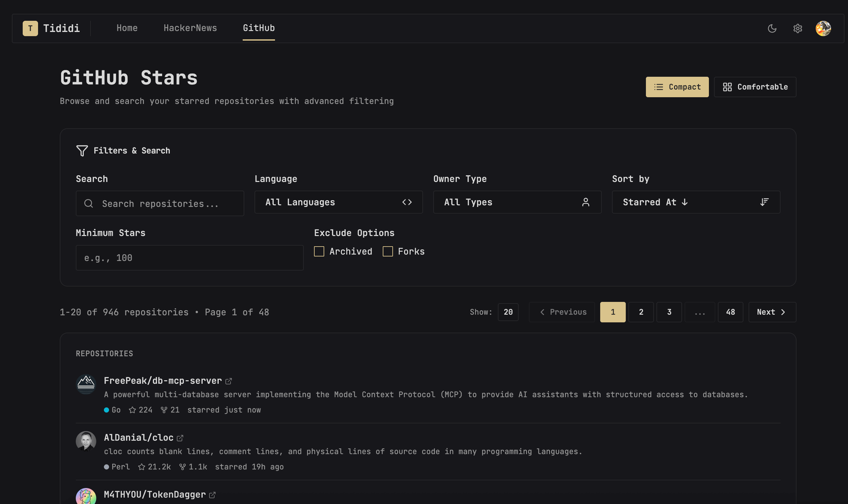Screen dimensions: 848x504
Task: Click the star count 224 icon
Action: tap(132, 410)
